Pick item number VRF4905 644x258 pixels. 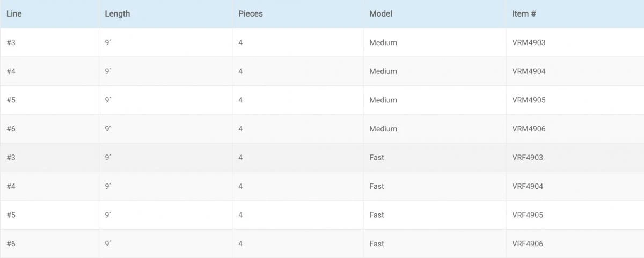coord(528,215)
